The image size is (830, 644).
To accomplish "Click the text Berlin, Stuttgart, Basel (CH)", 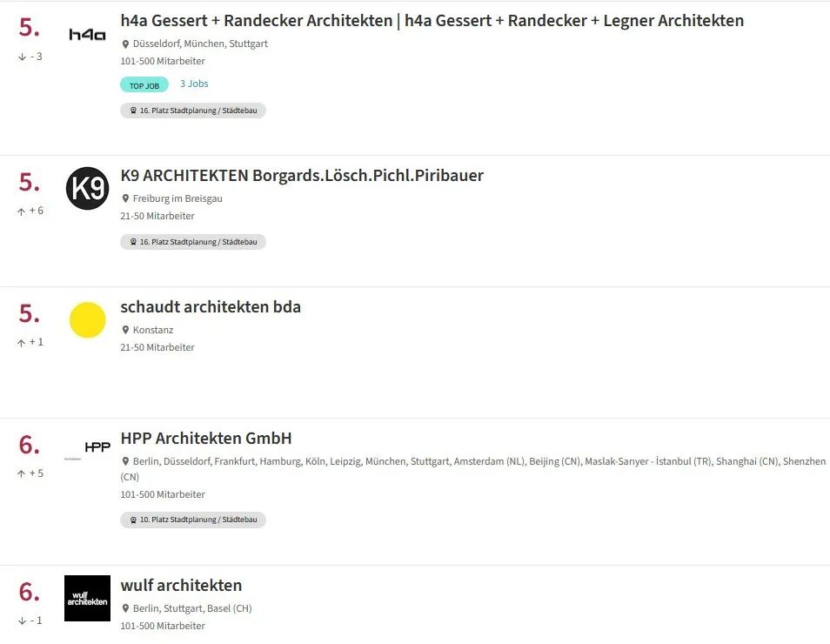I will (192, 608).
